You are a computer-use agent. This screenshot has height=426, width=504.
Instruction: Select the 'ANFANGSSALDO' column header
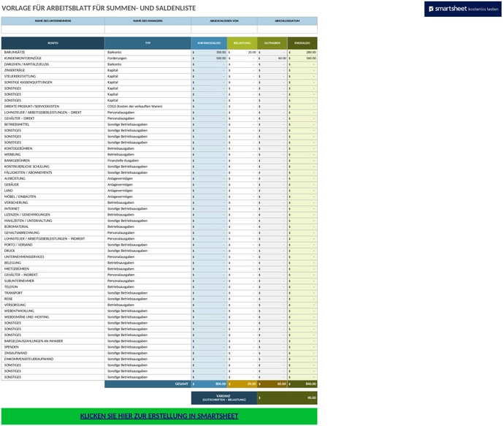[209, 43]
